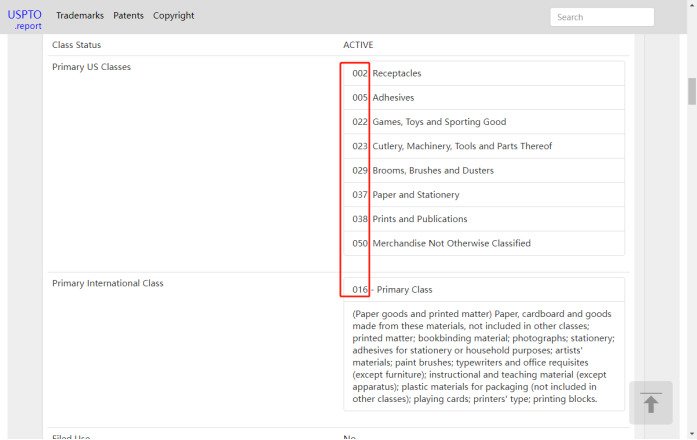Select the Paper and Stationery row

point(484,195)
